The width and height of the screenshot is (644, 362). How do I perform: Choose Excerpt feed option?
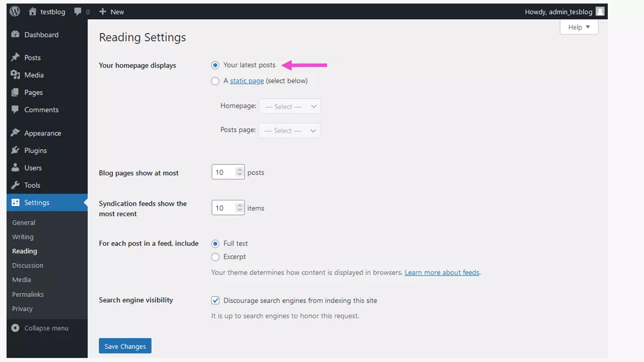(x=215, y=257)
